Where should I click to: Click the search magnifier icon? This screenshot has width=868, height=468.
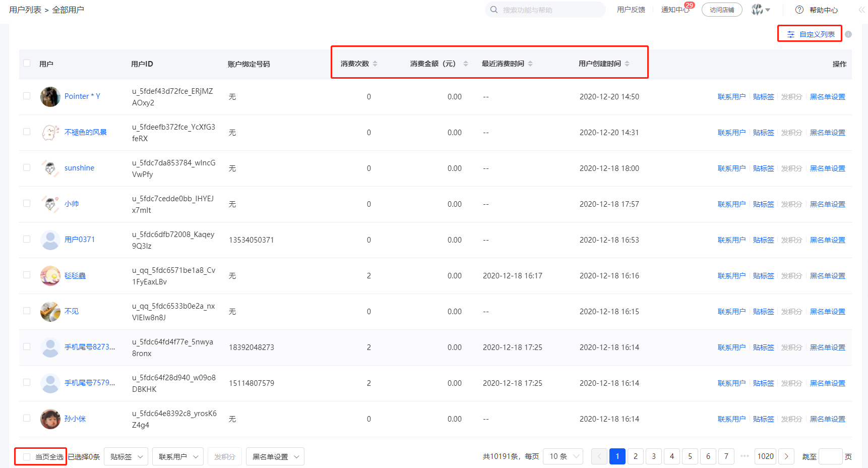(494, 10)
